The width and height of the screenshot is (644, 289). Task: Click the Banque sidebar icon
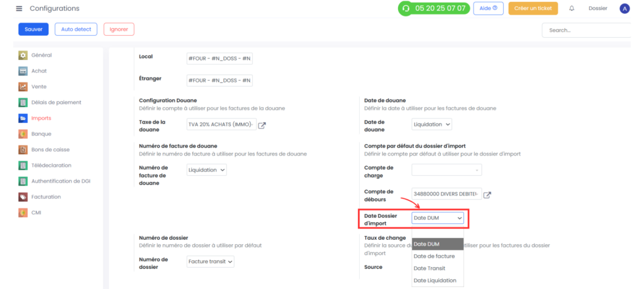23,134
